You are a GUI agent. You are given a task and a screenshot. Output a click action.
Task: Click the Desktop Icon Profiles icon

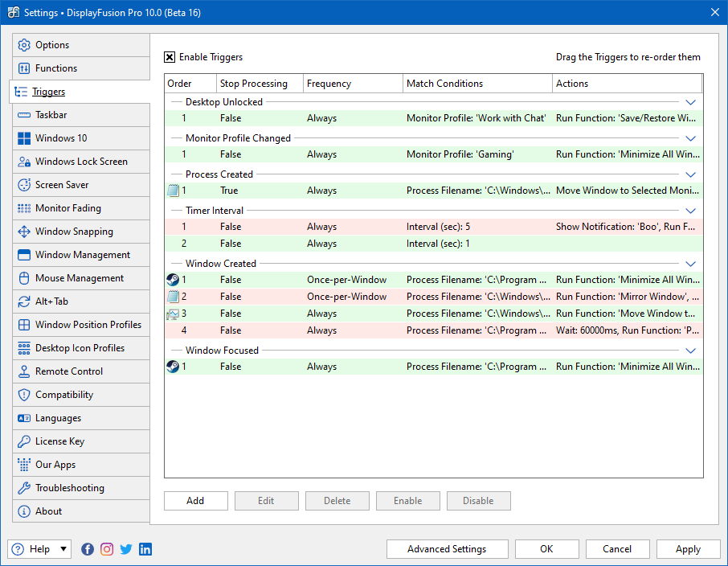[x=23, y=348]
